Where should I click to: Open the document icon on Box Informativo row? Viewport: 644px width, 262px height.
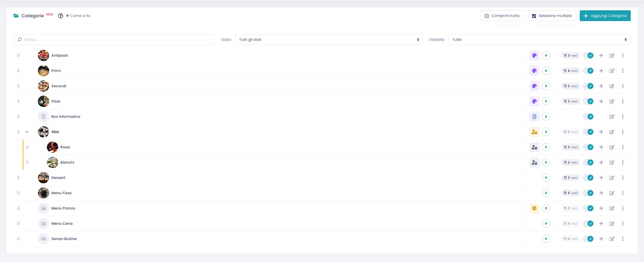(x=534, y=117)
